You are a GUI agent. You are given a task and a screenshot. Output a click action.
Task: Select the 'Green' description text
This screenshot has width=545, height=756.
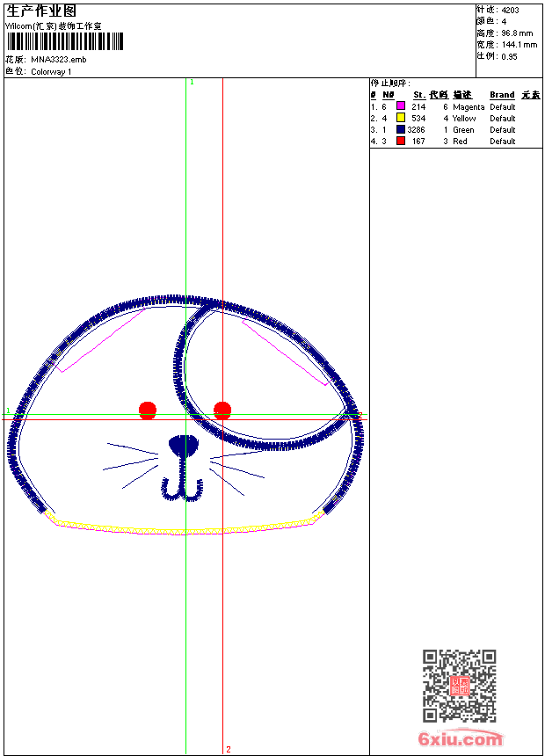(x=463, y=130)
